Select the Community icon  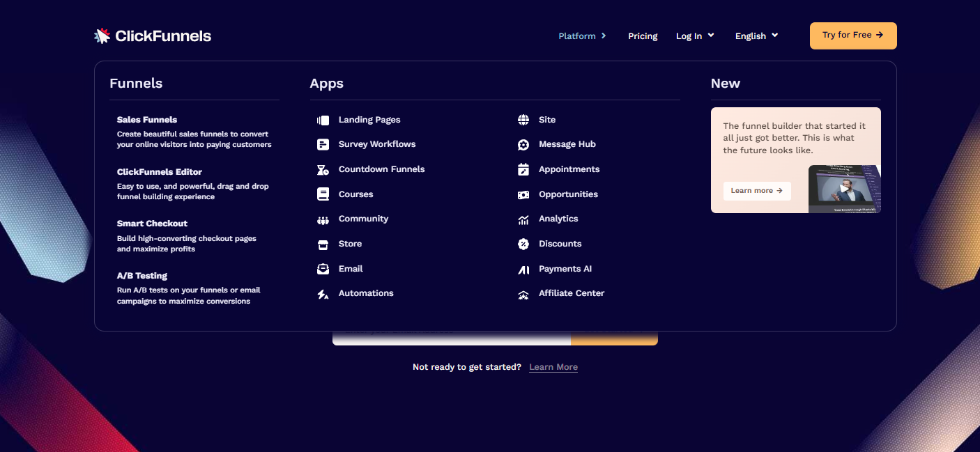(323, 219)
